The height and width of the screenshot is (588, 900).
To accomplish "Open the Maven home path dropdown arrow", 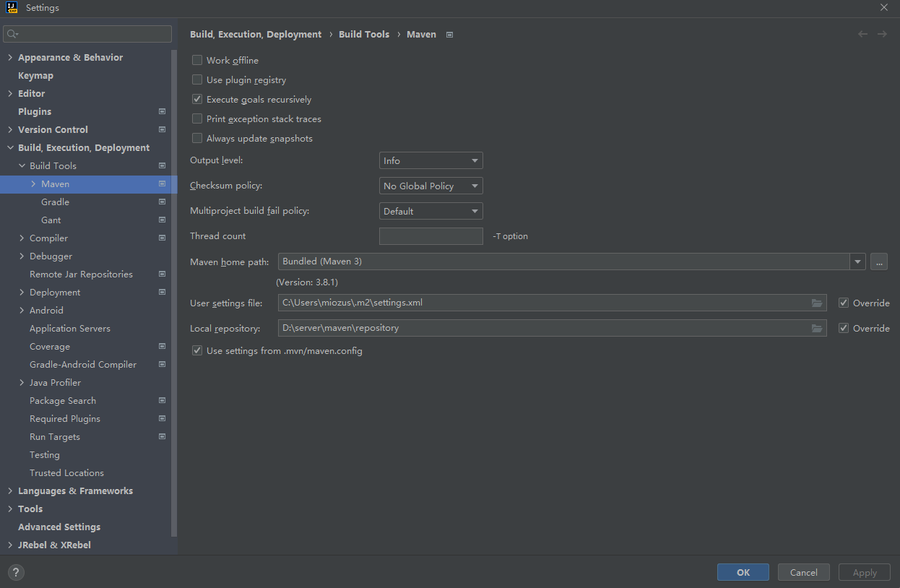I will point(857,261).
